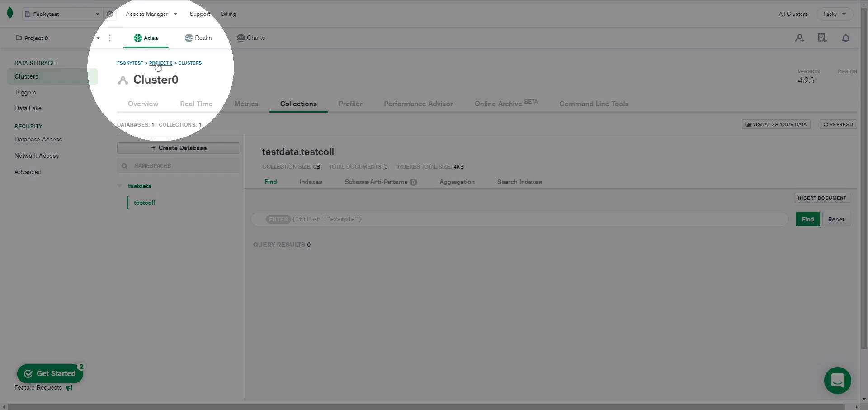Open the project options three-dot menu
The image size is (868, 410).
pos(110,38)
